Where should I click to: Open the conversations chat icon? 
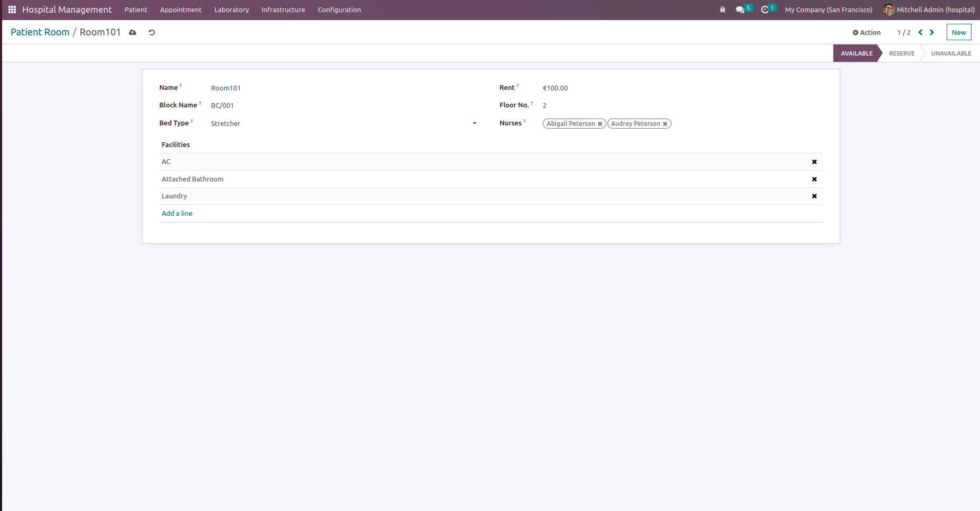pos(740,10)
